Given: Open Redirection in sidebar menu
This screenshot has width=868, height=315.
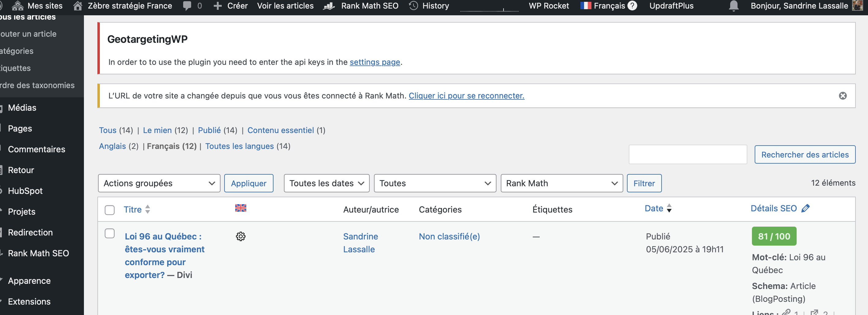Looking at the screenshot, I should 30,232.
